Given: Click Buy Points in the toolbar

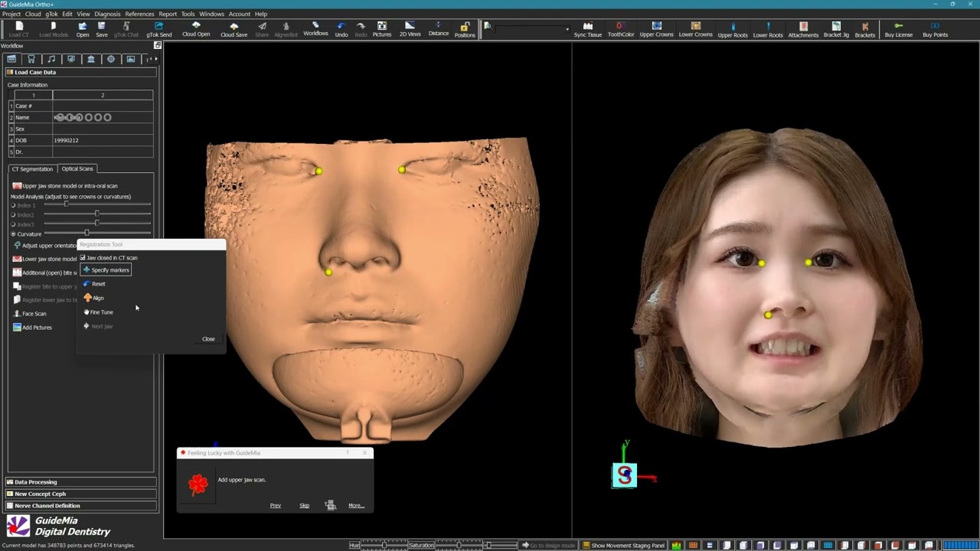Looking at the screenshot, I should 935,29.
